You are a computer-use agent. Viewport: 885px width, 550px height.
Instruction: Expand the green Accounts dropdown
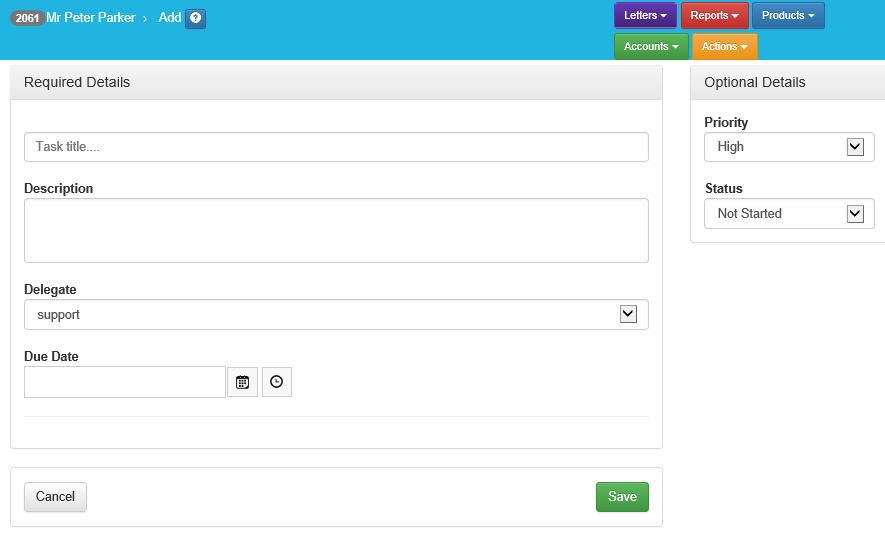651,47
